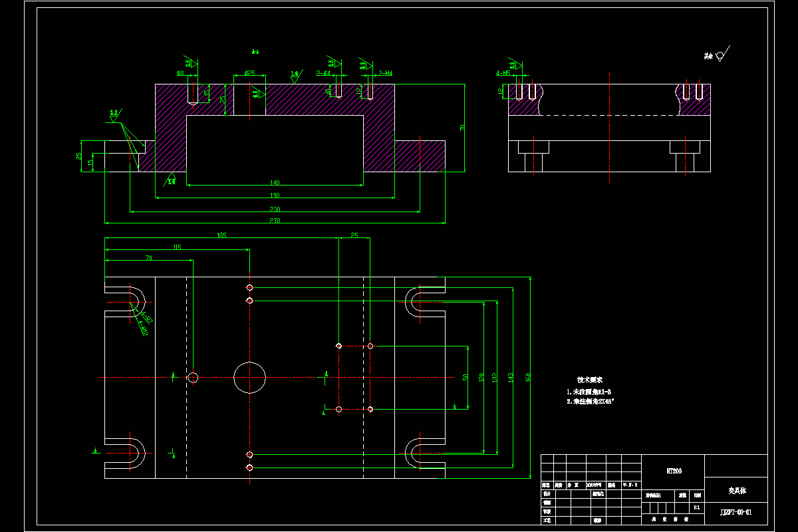The image size is (798, 532).
Task: Pick the 2-ø4 hole callout
Action: (x=324, y=72)
